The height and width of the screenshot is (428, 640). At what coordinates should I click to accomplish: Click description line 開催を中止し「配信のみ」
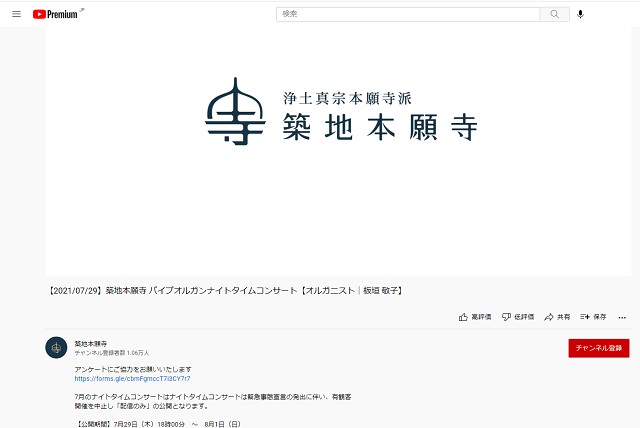click(x=142, y=406)
